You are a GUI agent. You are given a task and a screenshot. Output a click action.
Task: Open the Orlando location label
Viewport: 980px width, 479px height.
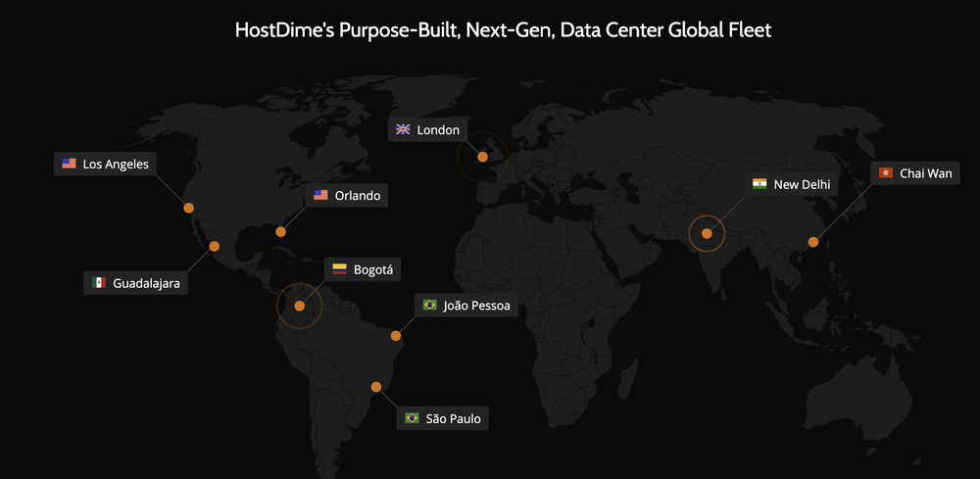pos(347,195)
